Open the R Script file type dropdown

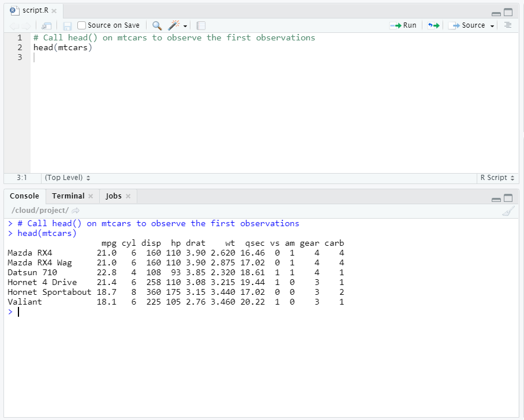497,178
